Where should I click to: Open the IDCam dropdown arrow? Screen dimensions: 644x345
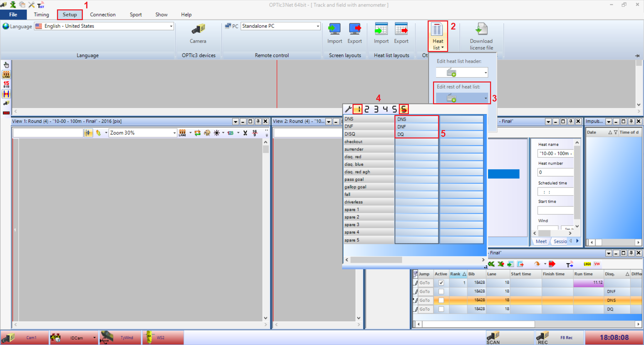[94, 338]
